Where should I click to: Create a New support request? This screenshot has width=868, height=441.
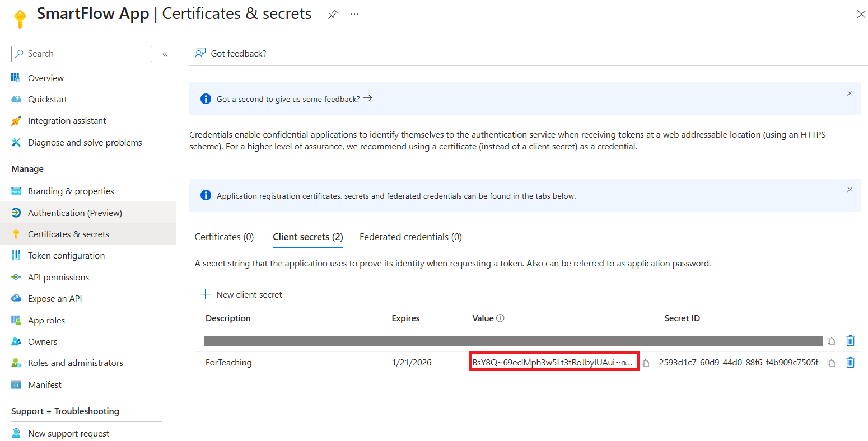click(69, 433)
